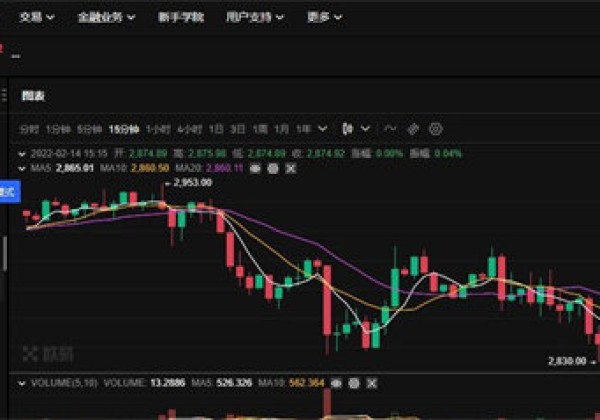Open the 用户支持 dropdown menu

pyautogui.click(x=255, y=17)
